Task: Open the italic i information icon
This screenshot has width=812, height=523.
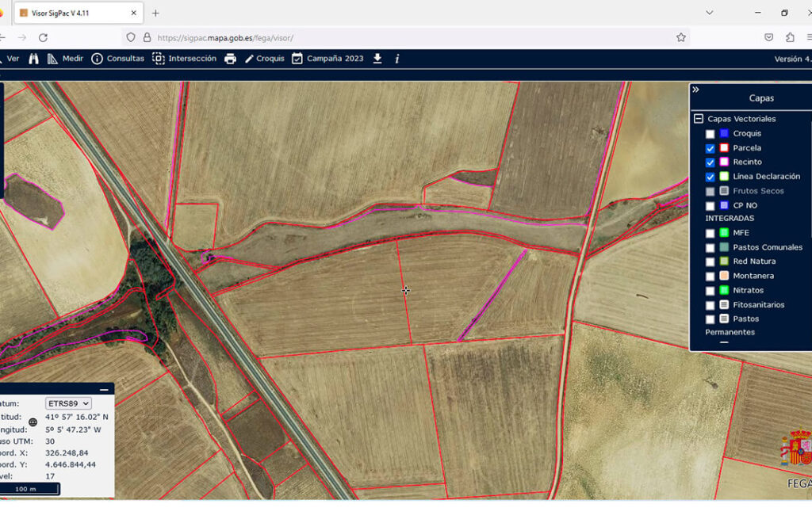Action: 396,59
